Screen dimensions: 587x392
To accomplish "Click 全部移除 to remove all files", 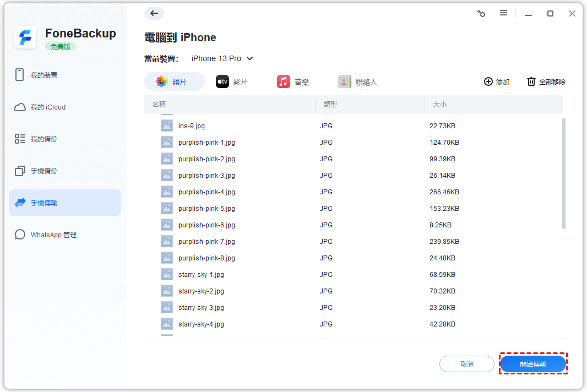I will pos(546,82).
